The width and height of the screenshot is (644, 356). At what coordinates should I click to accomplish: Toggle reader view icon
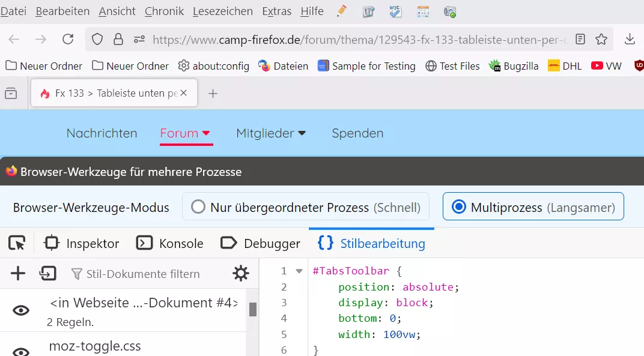[580, 39]
